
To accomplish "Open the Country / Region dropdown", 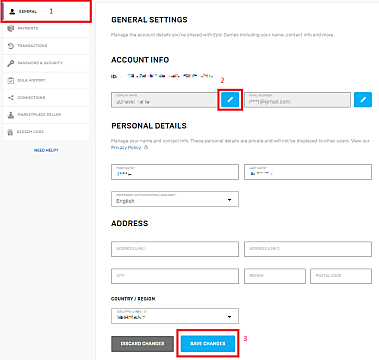I will pos(175,316).
